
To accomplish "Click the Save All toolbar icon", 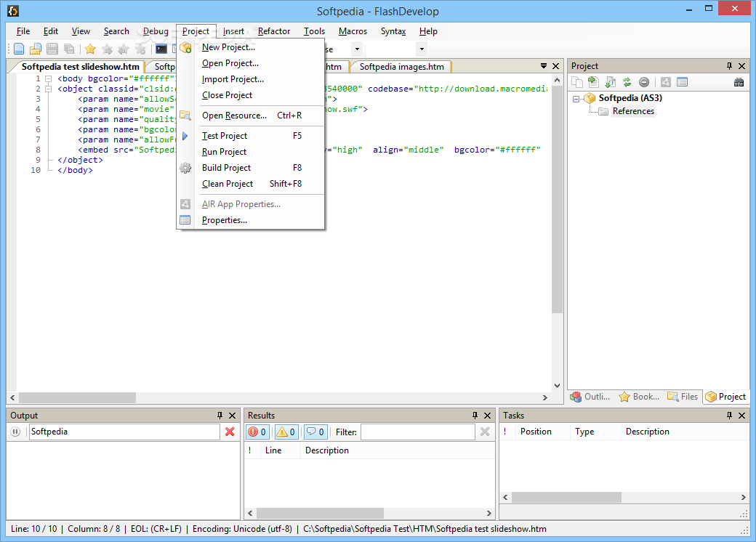I will [69, 49].
